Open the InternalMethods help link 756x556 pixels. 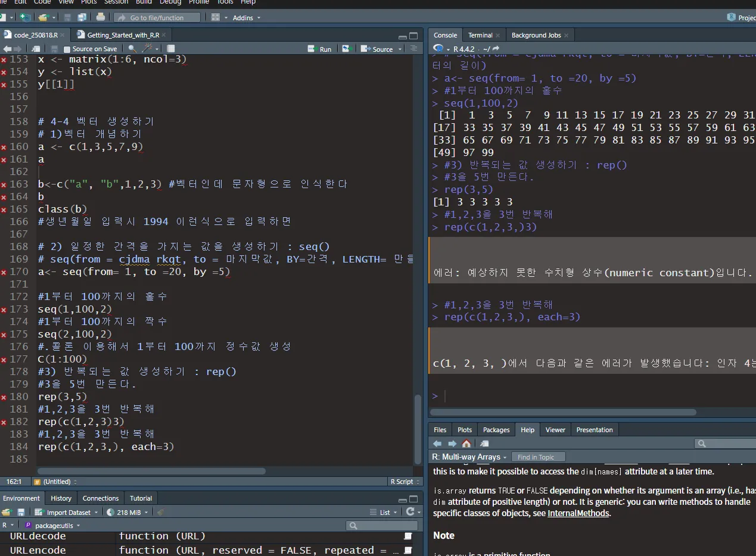coord(578,513)
